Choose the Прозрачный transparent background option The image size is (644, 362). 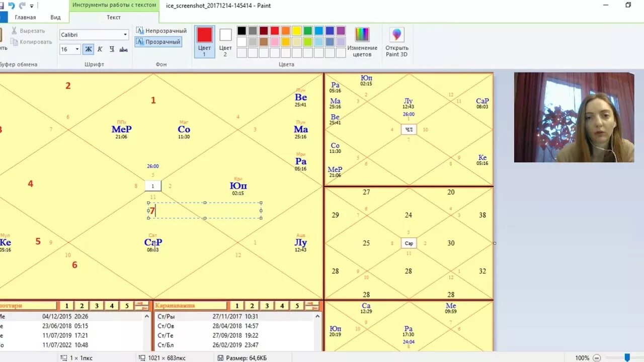[158, 42]
